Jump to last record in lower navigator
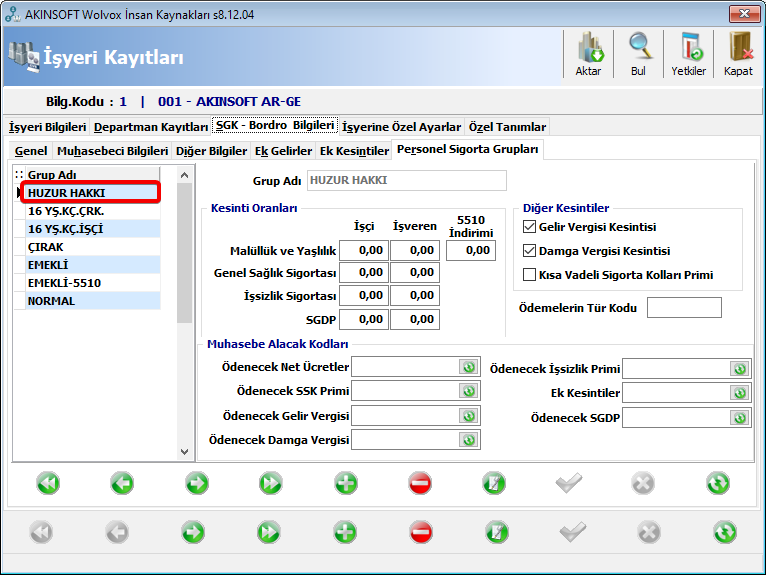This screenshot has width=766, height=575. click(x=268, y=532)
